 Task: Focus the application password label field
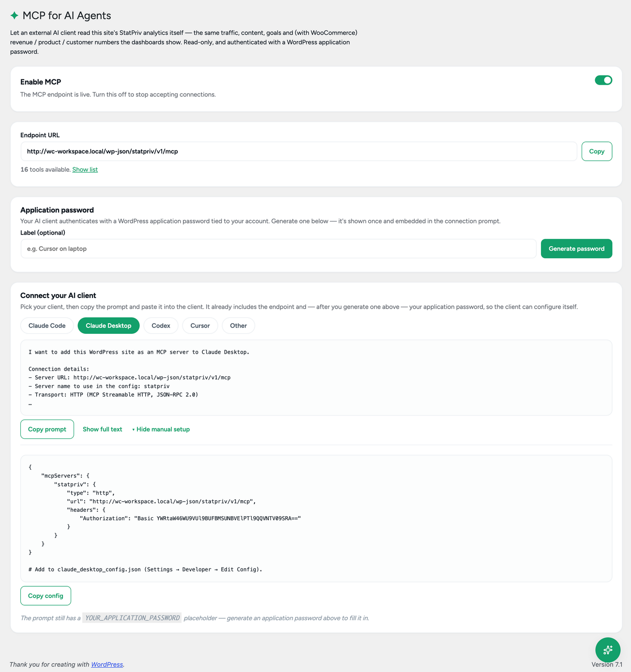(x=278, y=249)
